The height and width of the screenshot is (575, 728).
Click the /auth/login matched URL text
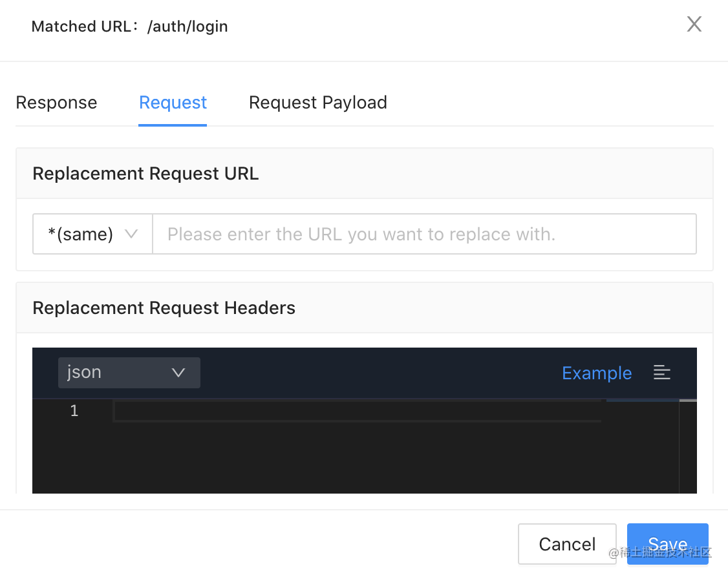187,26
